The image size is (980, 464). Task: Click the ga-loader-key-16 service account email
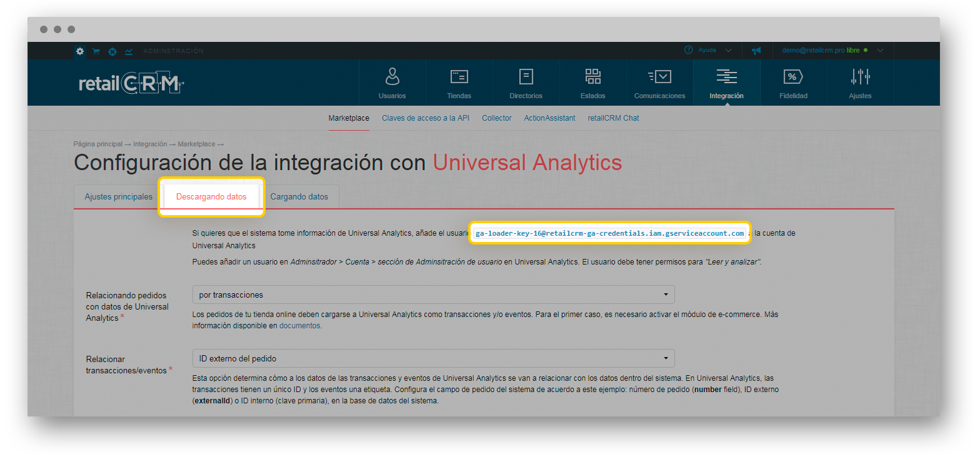click(610, 233)
